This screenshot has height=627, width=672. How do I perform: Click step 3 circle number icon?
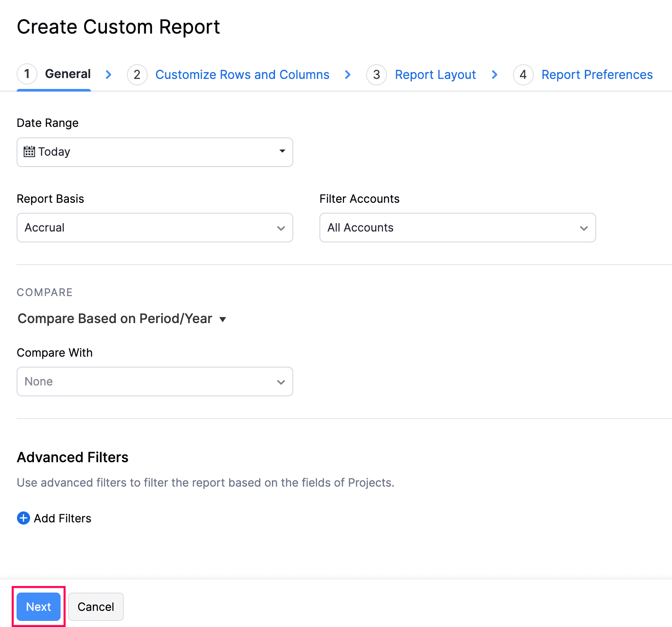[377, 75]
